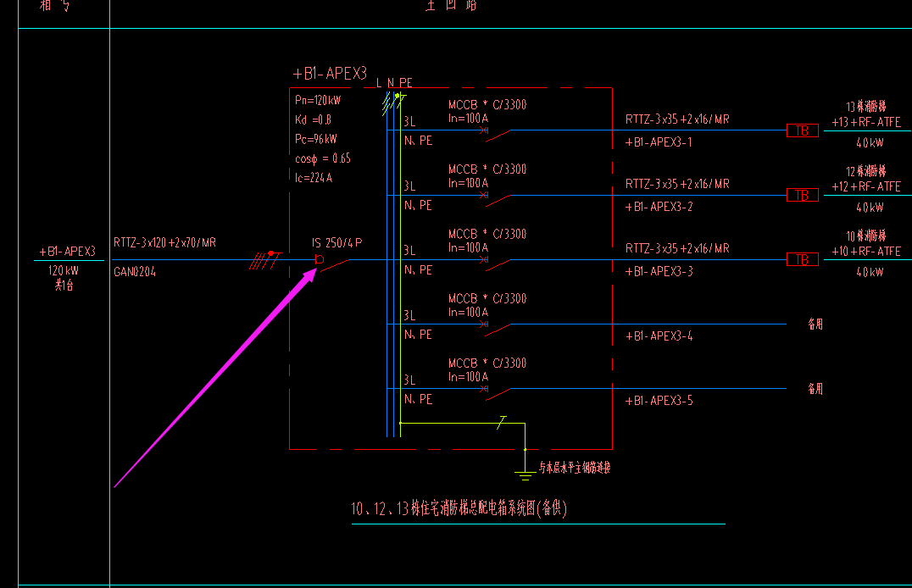The image size is (912, 588).
Task: Click 备用 on the +B1-APEX3-5 line
Action: click(815, 389)
